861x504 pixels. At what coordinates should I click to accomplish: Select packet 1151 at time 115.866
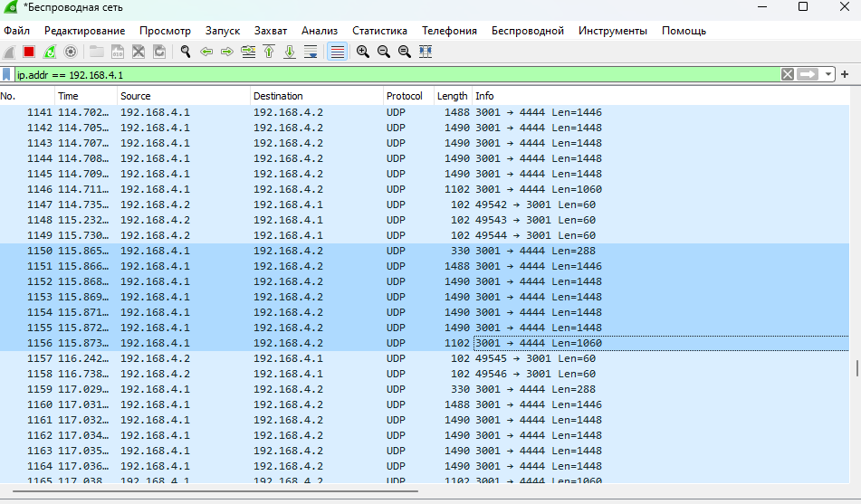tap(425, 266)
